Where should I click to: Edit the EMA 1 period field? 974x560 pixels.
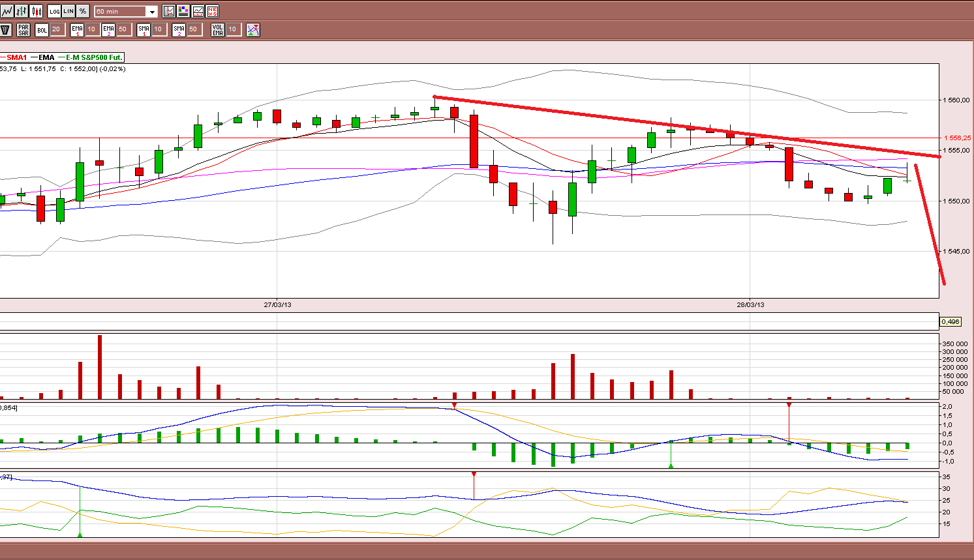pos(92,29)
